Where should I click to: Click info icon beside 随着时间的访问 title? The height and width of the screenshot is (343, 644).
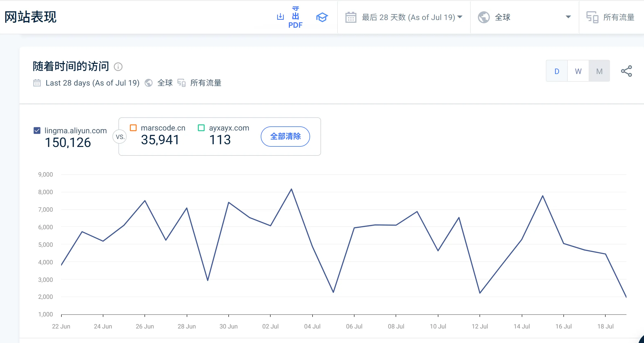coord(118,67)
